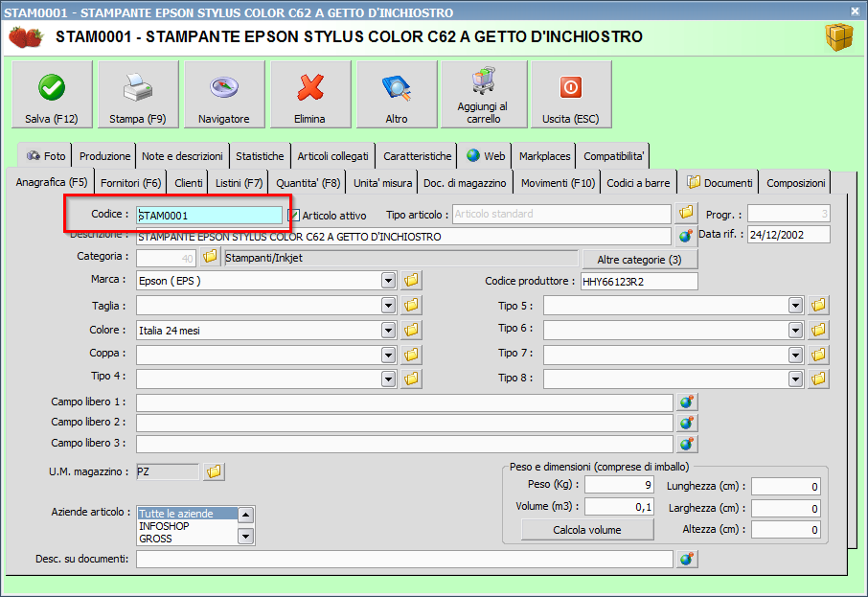The width and height of the screenshot is (868, 597).
Task: Expand the Taglia dropdown arrow
Action: pyautogui.click(x=389, y=305)
